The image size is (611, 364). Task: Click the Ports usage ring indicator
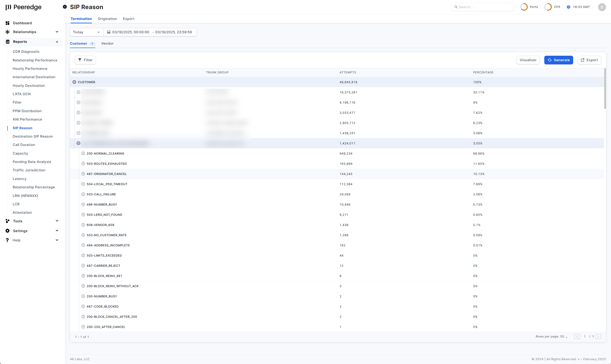tap(524, 7)
